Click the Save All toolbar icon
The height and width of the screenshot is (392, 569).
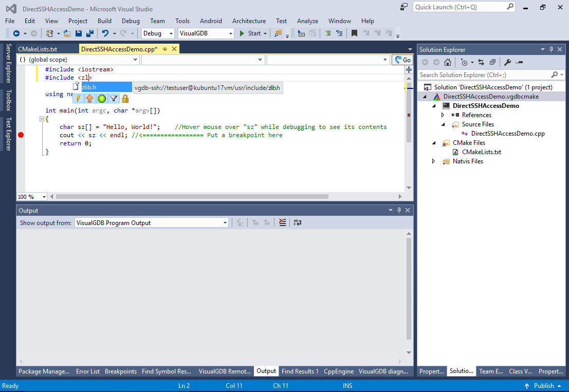point(89,33)
